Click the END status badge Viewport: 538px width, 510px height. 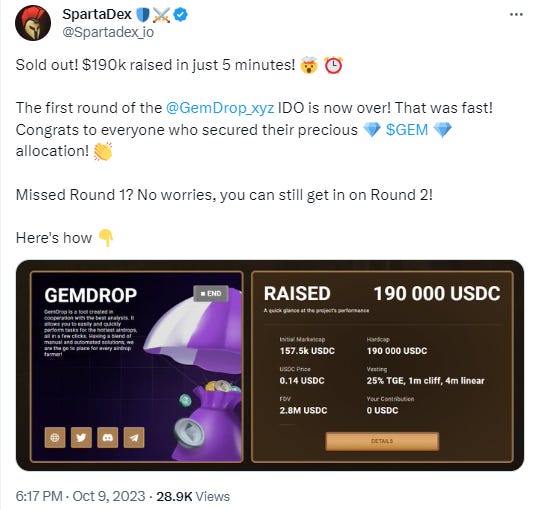(211, 293)
